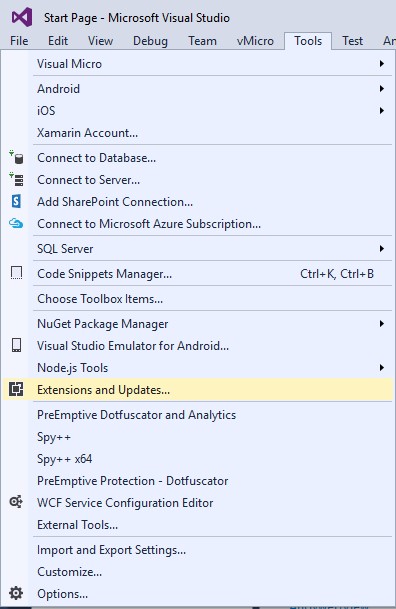Expand the Visual Micro submenu arrow
The width and height of the screenshot is (396, 609).
(x=382, y=63)
